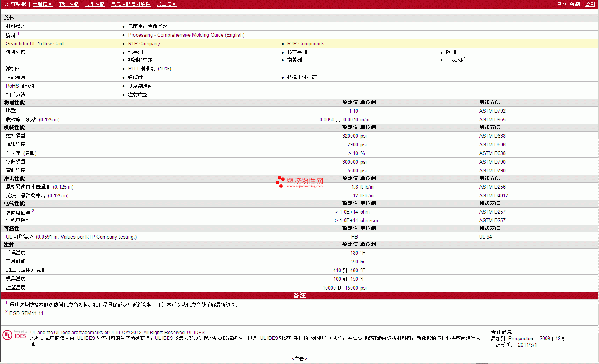
Task: Select ASTM D256 test method text
Action: click(492, 187)
